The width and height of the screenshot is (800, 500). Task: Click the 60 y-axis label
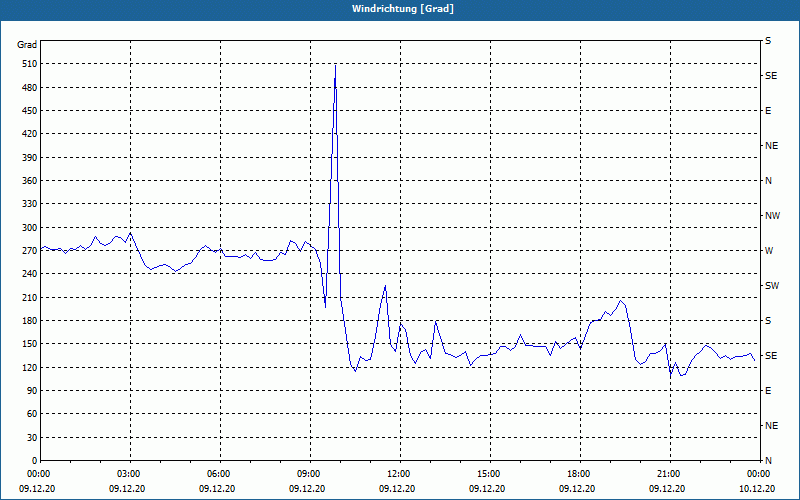click(32, 414)
